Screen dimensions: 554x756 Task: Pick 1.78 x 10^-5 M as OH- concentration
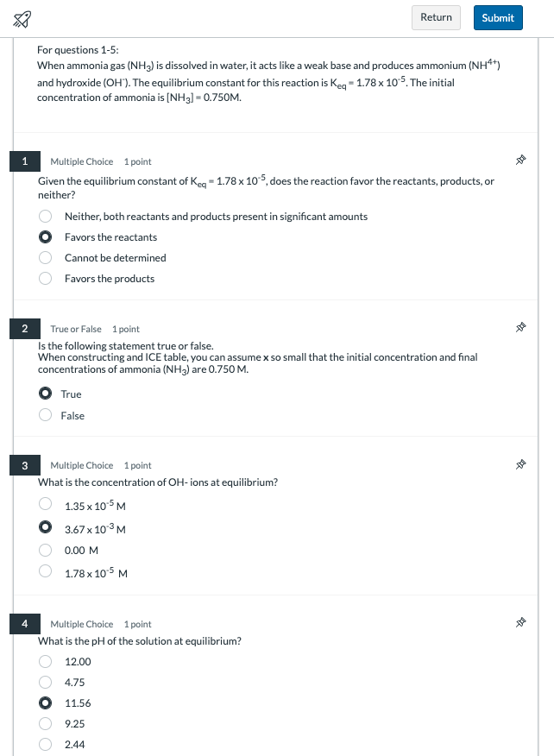(x=46, y=570)
